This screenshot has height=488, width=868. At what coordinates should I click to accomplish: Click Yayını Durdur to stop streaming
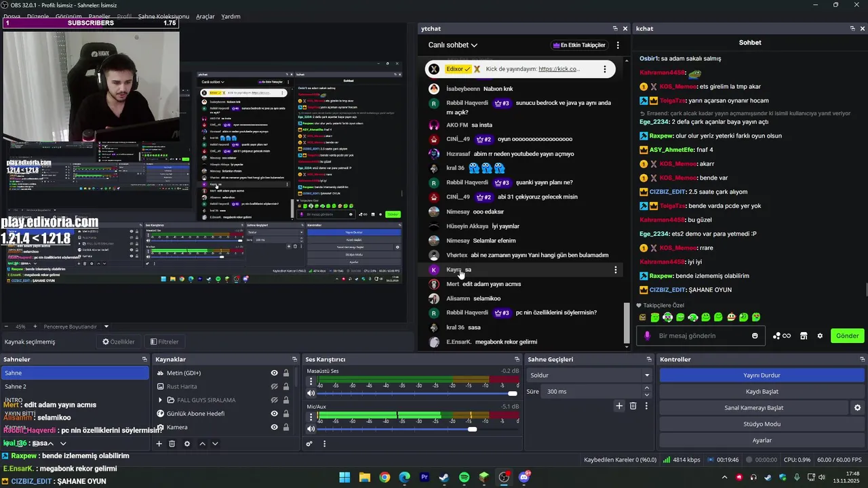(762, 375)
